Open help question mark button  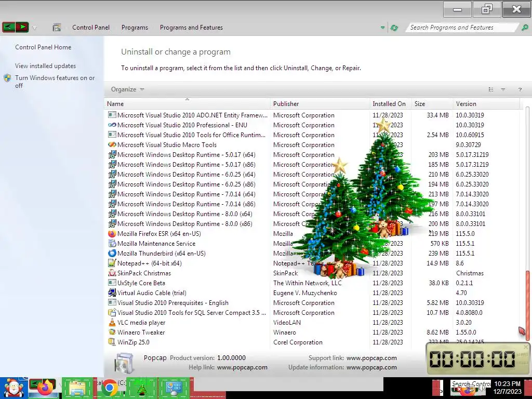pos(520,89)
